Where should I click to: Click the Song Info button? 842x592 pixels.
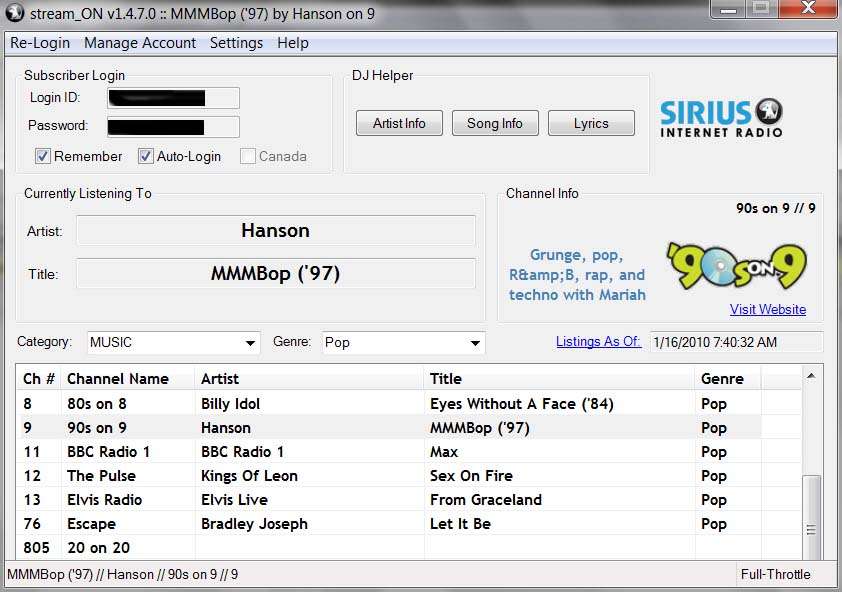pyautogui.click(x=495, y=123)
